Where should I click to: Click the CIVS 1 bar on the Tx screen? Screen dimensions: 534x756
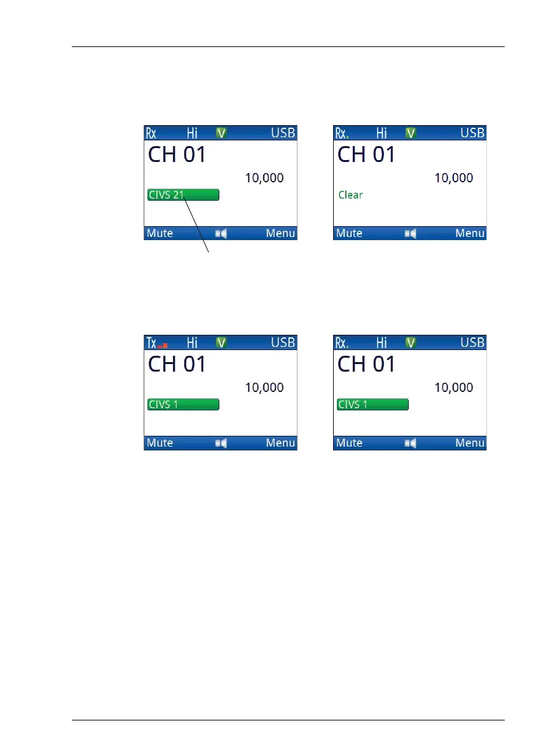pyautogui.click(x=183, y=405)
